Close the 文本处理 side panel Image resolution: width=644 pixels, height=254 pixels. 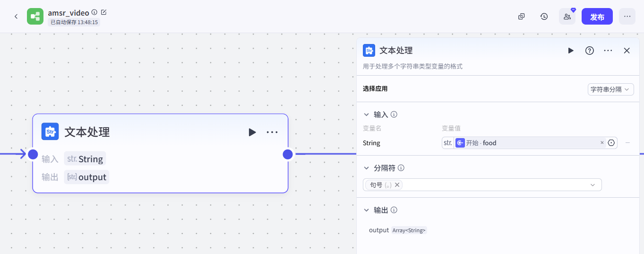tap(627, 51)
